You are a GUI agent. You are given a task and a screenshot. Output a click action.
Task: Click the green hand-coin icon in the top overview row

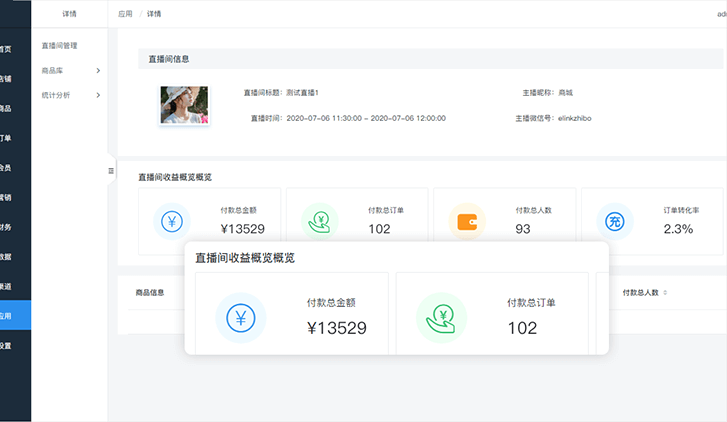[320, 221]
